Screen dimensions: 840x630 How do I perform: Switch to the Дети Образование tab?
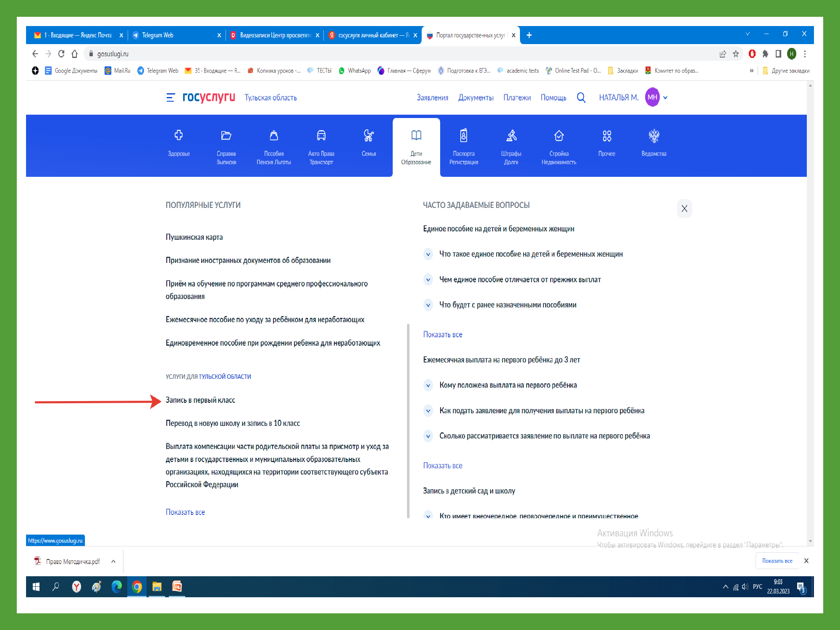(416, 147)
